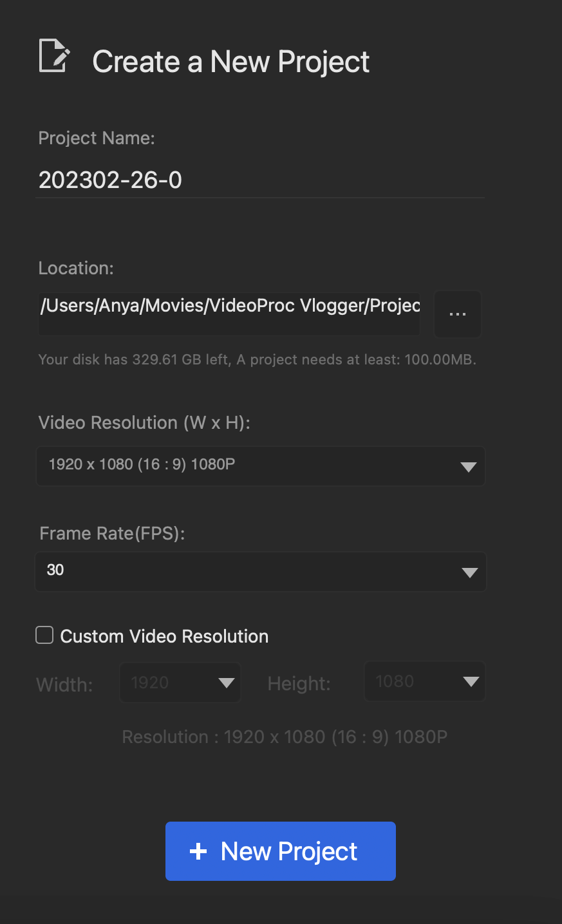Image resolution: width=562 pixels, height=924 pixels.
Task: Browse location with the three-dots button
Action: (458, 314)
